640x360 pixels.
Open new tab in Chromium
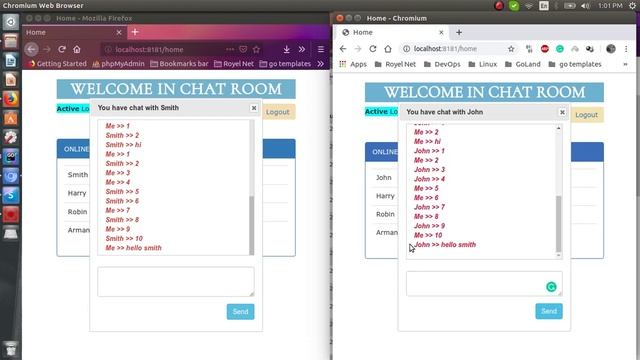(x=459, y=32)
